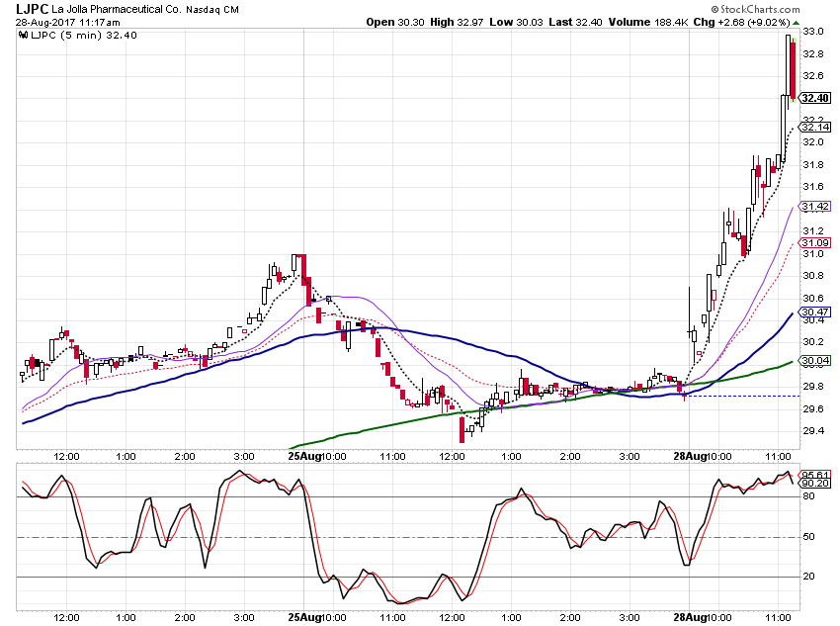
Task: Click the Nasdaq CM exchange label
Action: coord(212,10)
